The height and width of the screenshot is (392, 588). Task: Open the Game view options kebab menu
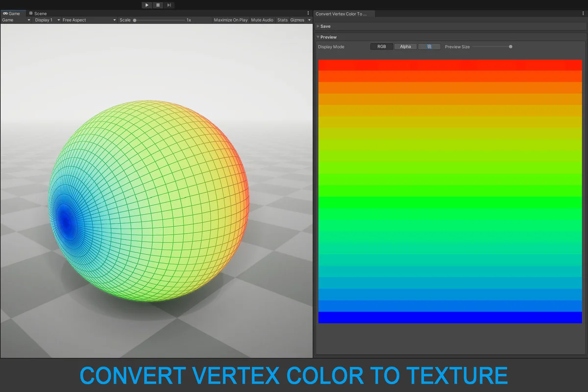[308, 13]
